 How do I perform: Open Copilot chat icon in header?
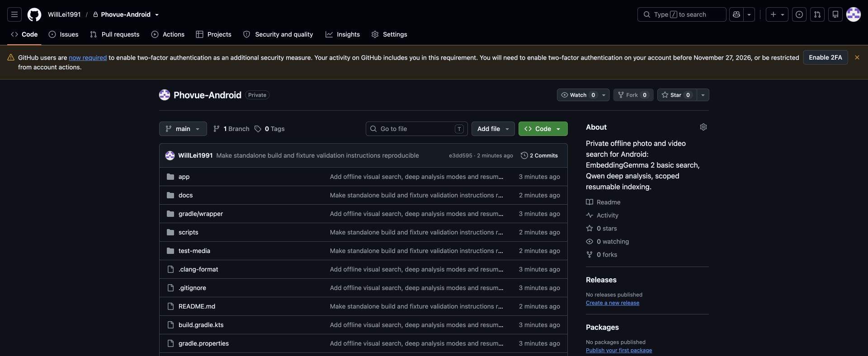click(736, 14)
